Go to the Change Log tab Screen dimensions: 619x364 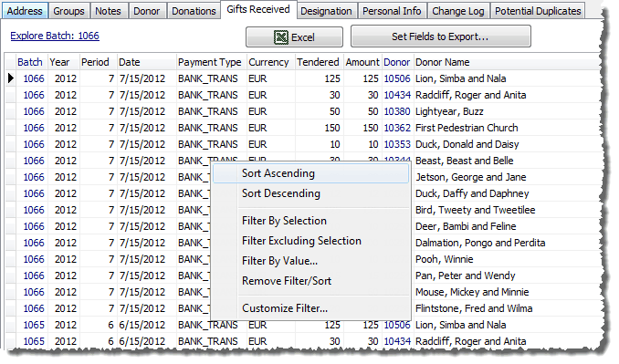(x=458, y=11)
